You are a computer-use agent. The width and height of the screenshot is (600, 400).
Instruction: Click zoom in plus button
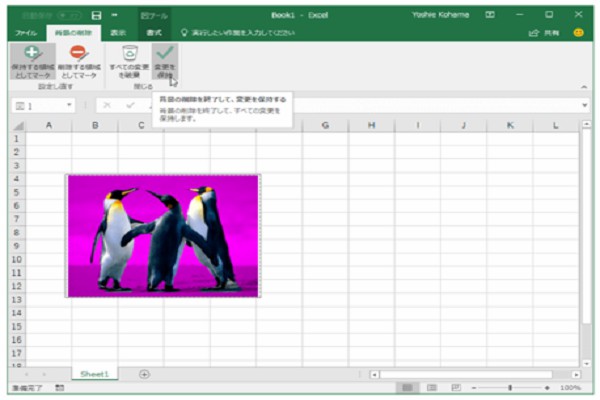point(547,388)
